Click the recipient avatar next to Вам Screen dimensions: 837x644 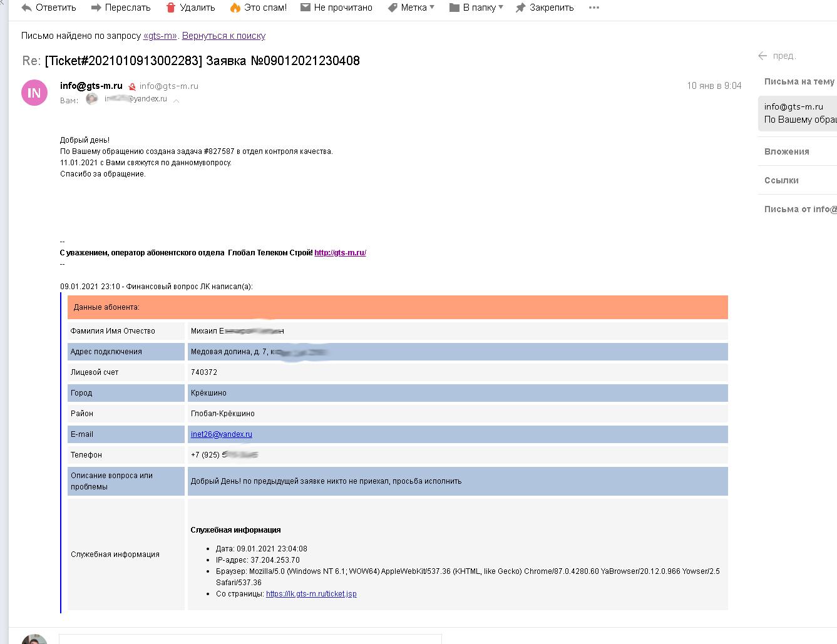click(92, 99)
